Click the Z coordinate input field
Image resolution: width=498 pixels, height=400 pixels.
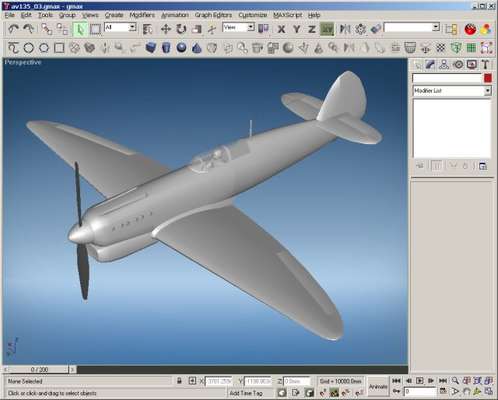(x=297, y=381)
